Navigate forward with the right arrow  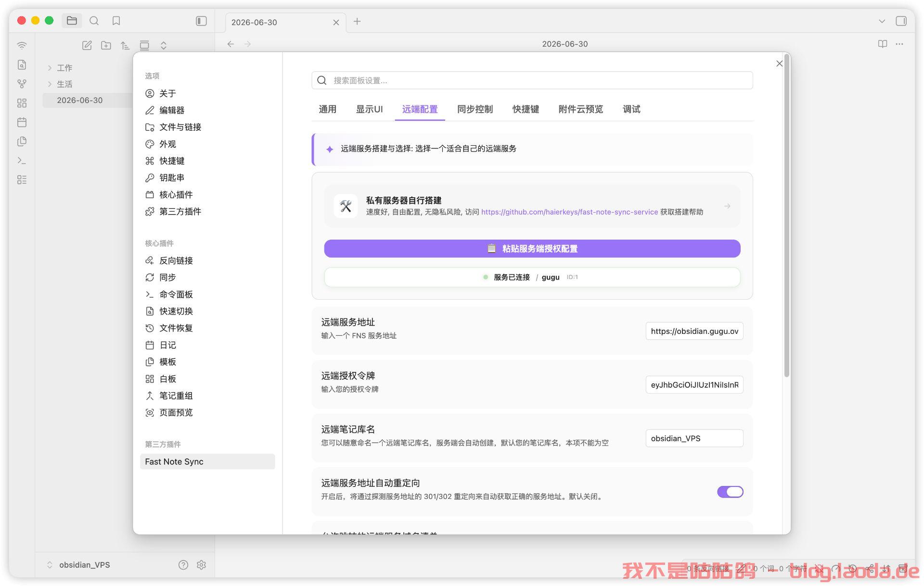(x=247, y=44)
